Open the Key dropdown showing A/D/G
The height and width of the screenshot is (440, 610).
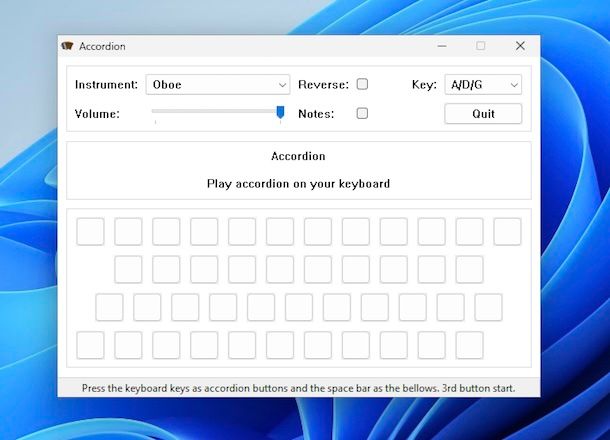483,84
